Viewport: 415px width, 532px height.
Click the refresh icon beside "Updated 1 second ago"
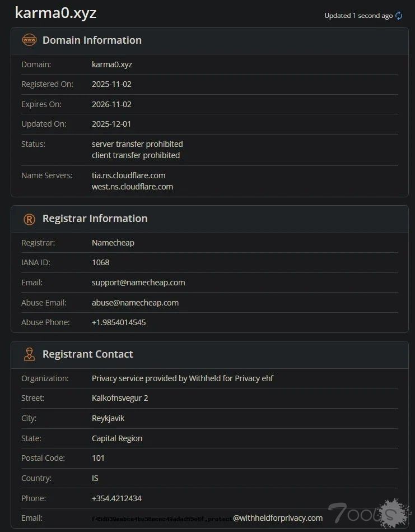pyautogui.click(x=399, y=16)
